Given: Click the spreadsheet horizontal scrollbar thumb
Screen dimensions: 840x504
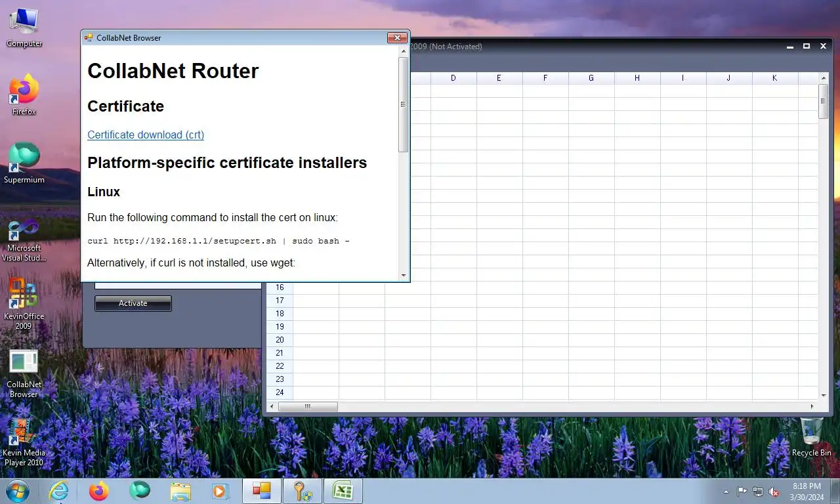Looking at the screenshot, I should click(x=308, y=407).
